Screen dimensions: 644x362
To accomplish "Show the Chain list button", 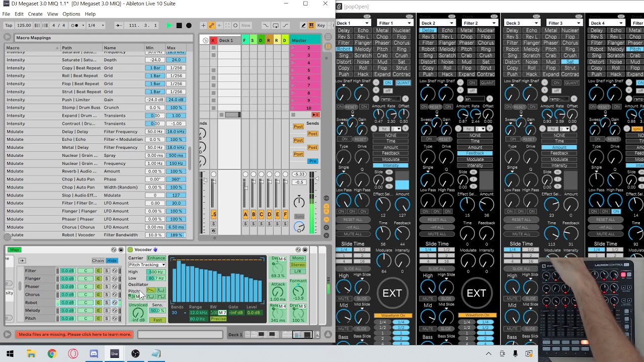I will 98,260.
